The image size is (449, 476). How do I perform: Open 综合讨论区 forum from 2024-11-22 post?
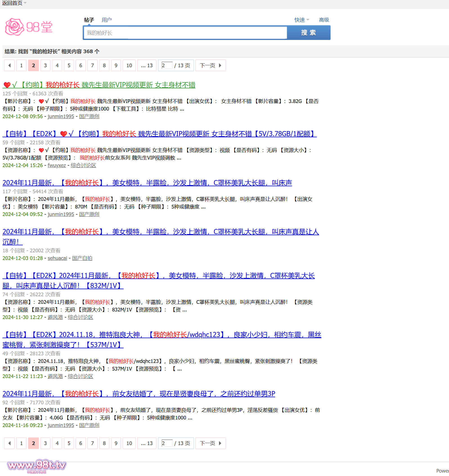pyautogui.click(x=80, y=376)
